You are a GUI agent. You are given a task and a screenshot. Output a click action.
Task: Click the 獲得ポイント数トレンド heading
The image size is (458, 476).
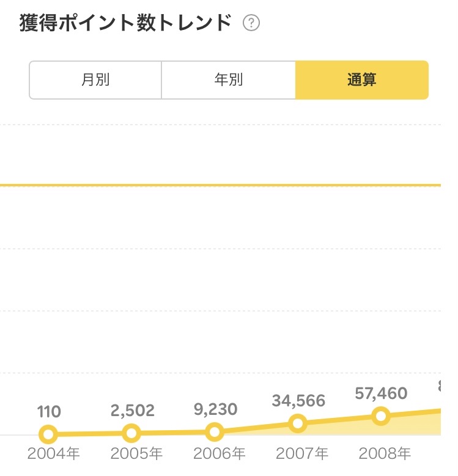[125, 23]
